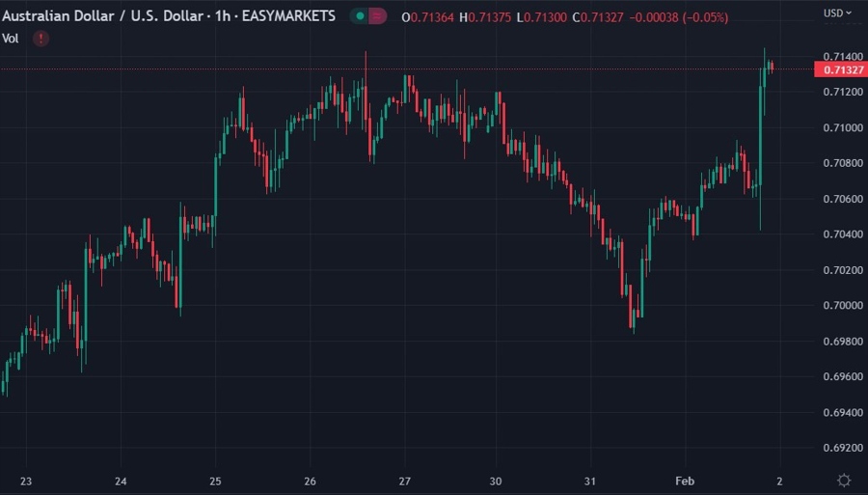
Task: Click the date label 26 on time axis
Action: coord(310,481)
